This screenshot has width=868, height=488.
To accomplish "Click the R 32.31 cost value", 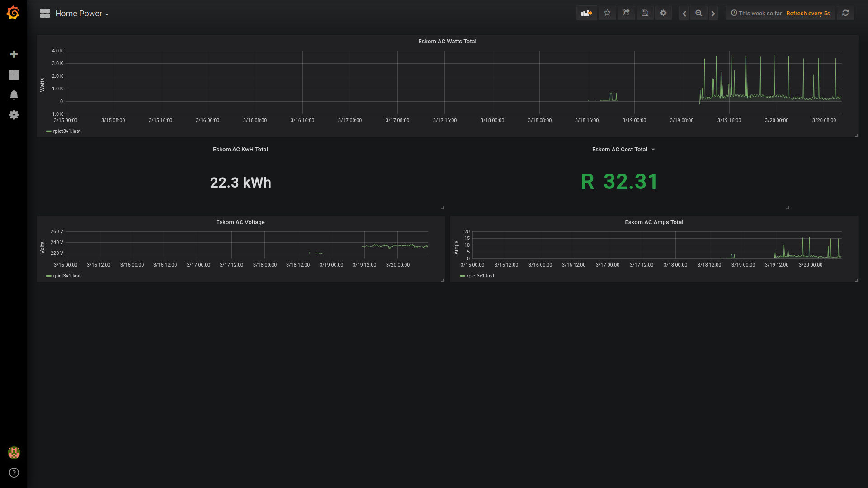I will point(619,182).
